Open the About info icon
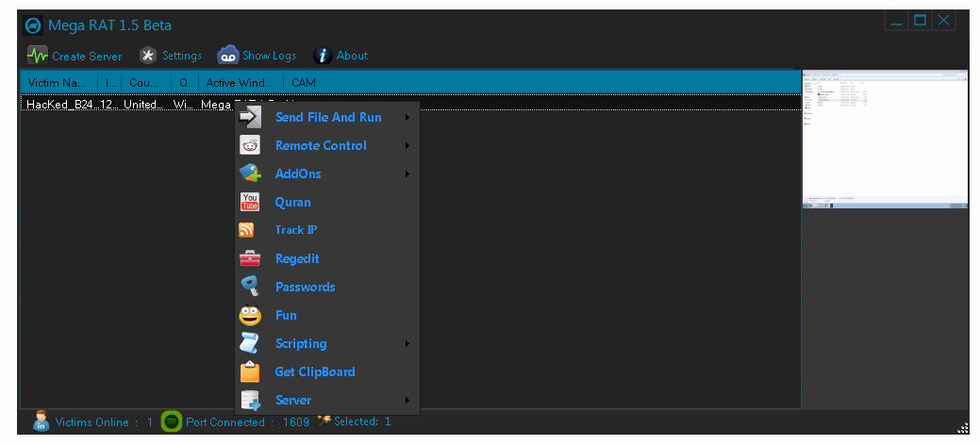This screenshot has width=980, height=445. pos(323,55)
